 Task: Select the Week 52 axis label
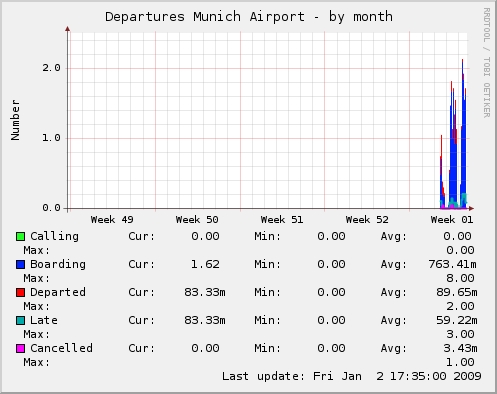pyautogui.click(x=367, y=220)
